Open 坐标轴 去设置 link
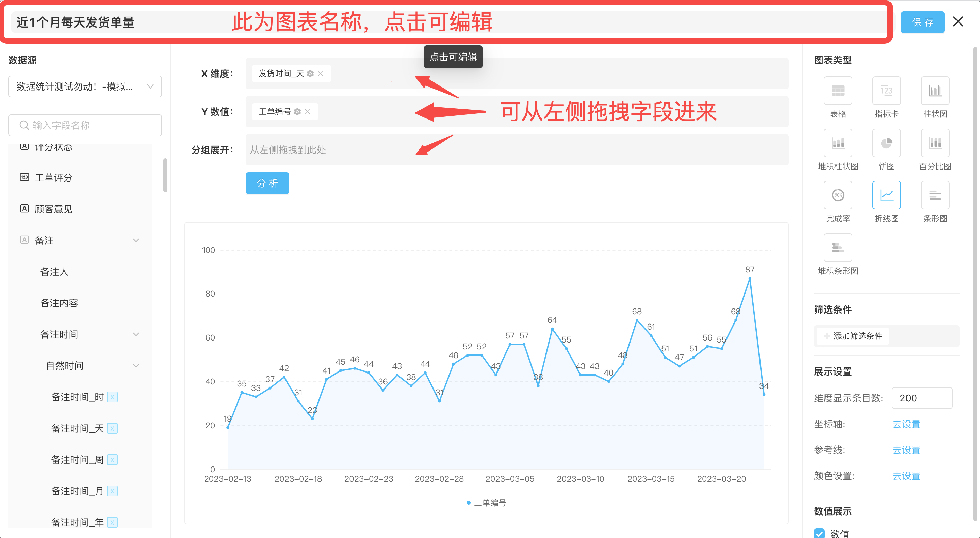Screen dimensions: 980x538 click(906, 424)
